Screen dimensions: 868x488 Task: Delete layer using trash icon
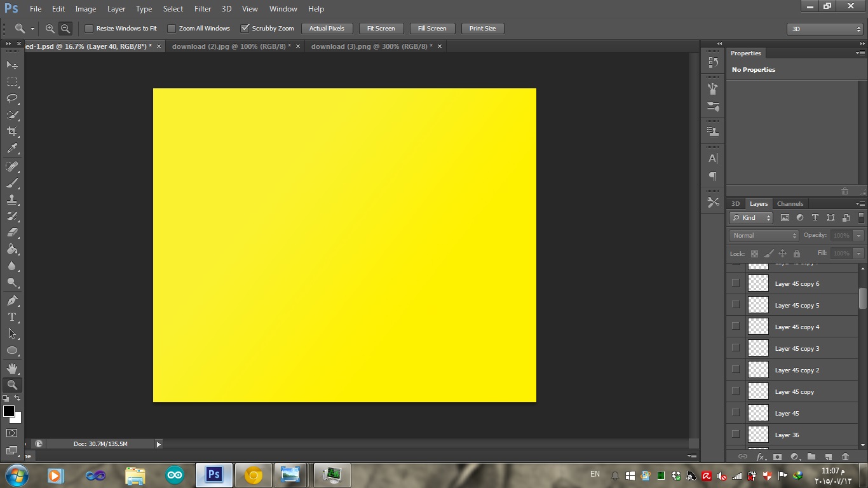tap(845, 457)
